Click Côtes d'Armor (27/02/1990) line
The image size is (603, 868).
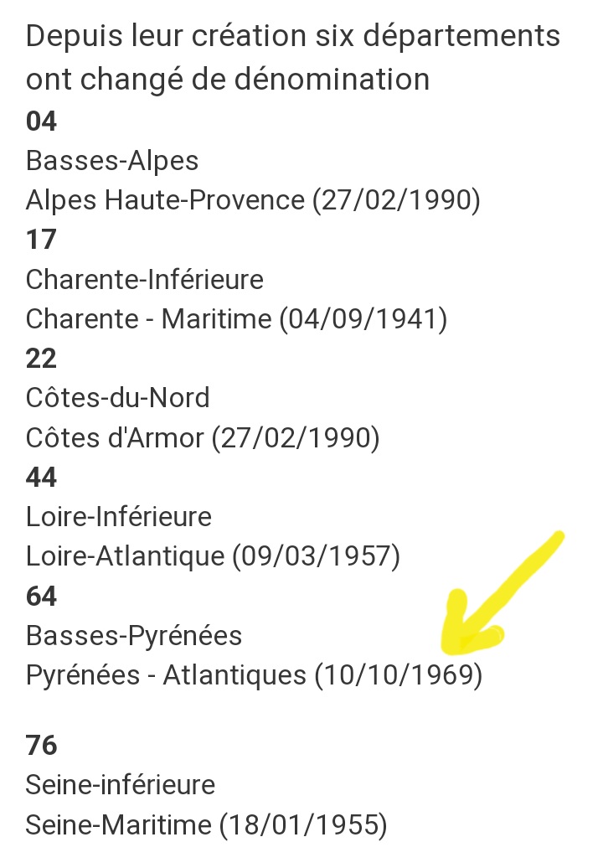coord(203,438)
